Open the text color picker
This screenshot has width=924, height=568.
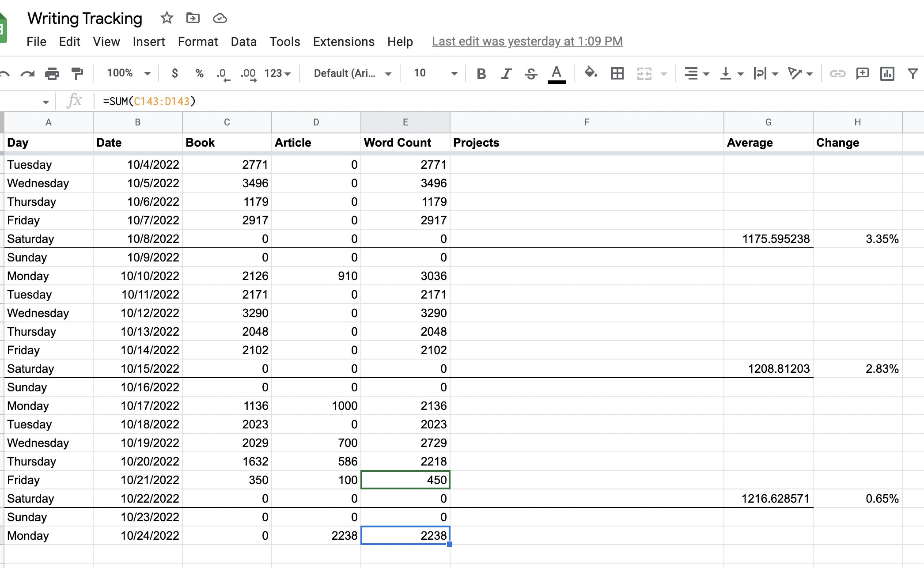pyautogui.click(x=557, y=74)
